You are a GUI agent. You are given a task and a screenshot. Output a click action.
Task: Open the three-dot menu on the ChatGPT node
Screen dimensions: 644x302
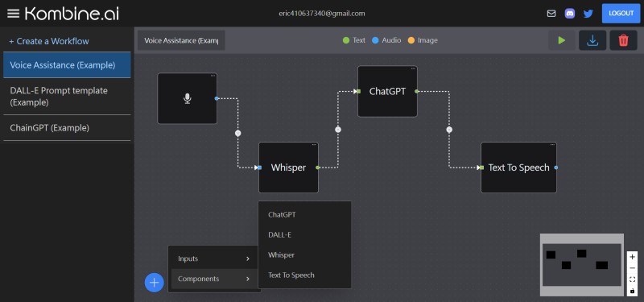413,68
